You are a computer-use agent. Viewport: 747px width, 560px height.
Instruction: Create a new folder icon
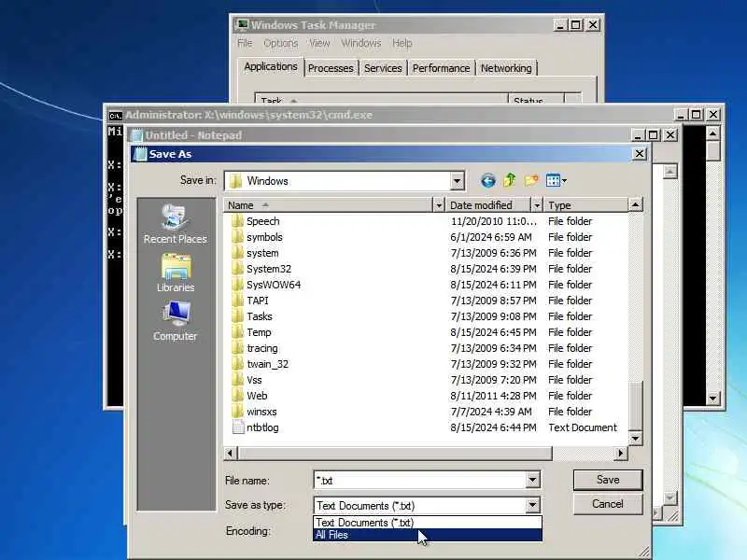click(530, 180)
